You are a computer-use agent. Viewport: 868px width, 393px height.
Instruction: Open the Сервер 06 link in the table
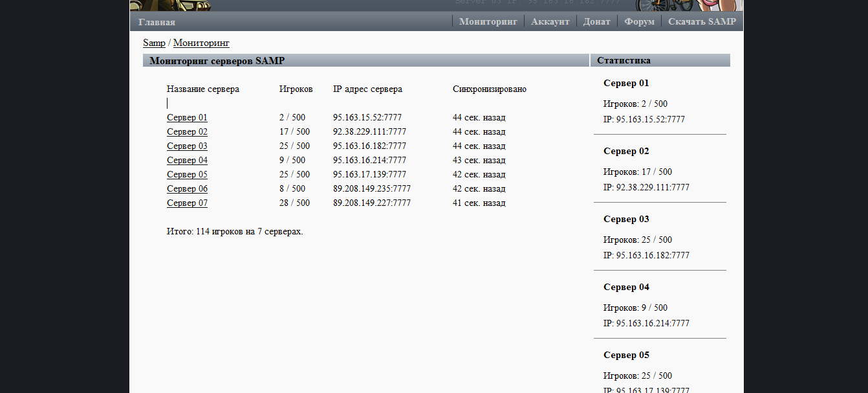point(187,189)
